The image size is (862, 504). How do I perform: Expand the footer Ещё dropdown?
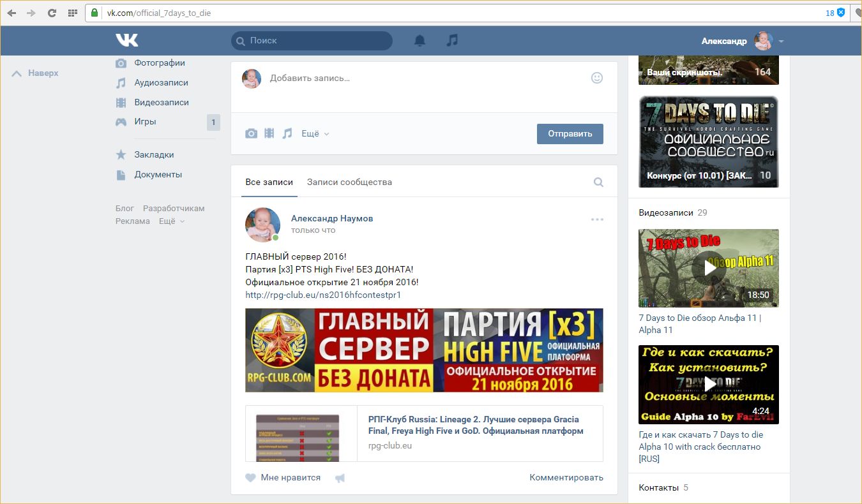[x=172, y=221]
